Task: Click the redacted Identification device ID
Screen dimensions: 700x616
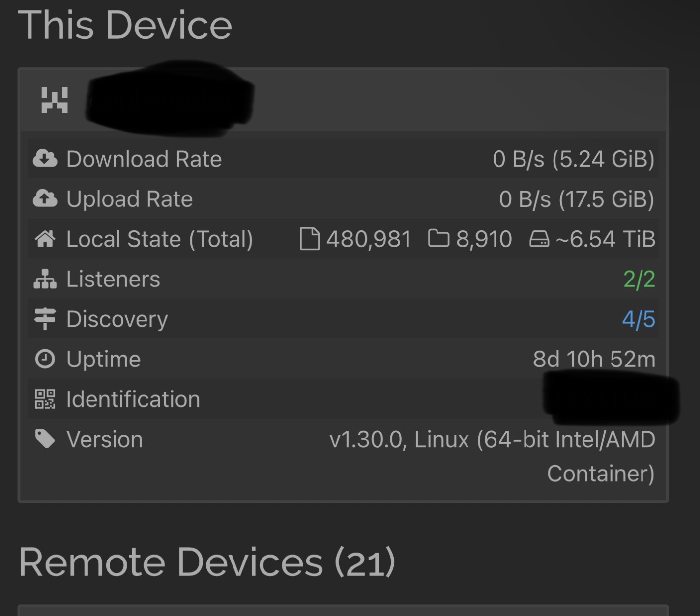Action: [610, 399]
